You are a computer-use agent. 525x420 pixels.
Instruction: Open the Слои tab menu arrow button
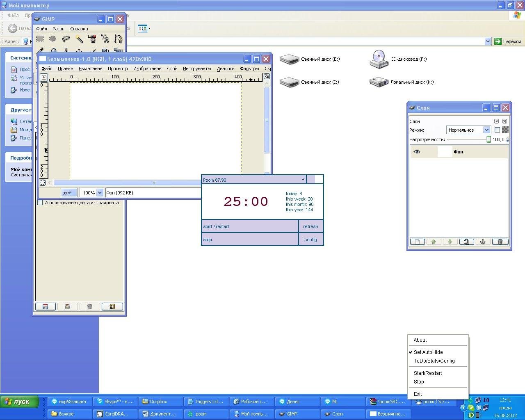pos(496,121)
